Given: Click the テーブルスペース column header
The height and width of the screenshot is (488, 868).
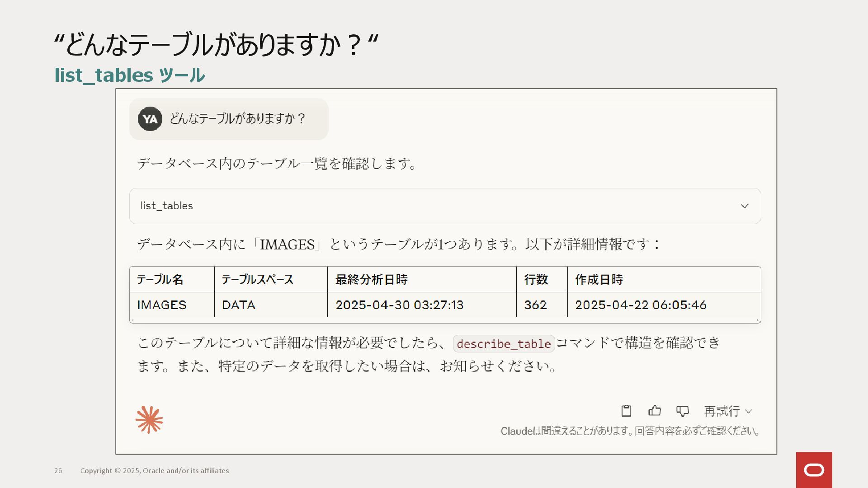Looking at the screenshot, I should tap(257, 280).
